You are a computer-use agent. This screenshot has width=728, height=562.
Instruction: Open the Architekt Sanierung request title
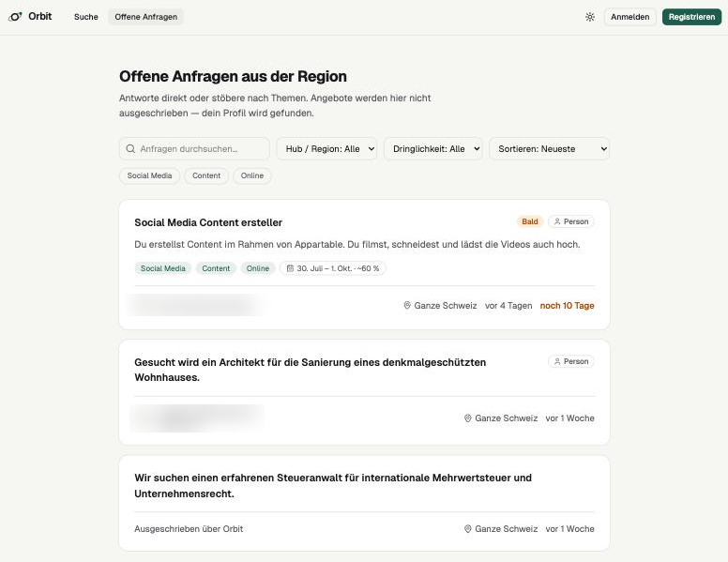click(x=311, y=370)
